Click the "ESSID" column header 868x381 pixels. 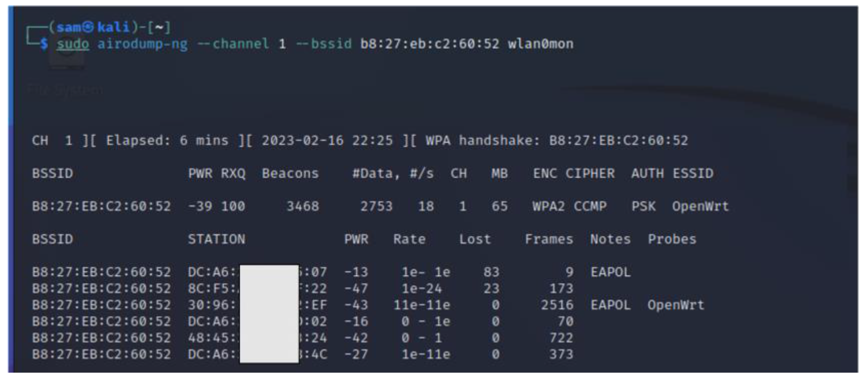point(693,173)
